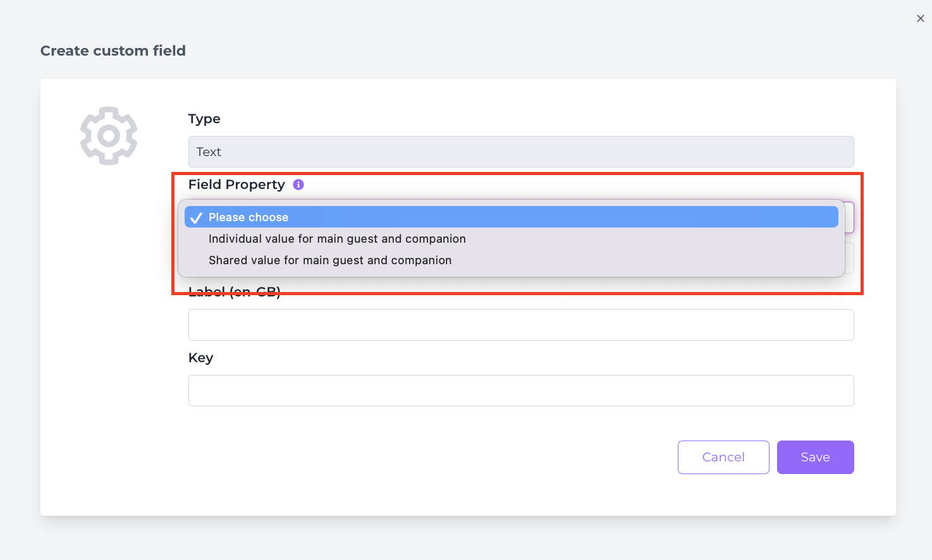Screen dimensions: 932x560
Task: Close the dialog with the X icon
Action: [921, 18]
